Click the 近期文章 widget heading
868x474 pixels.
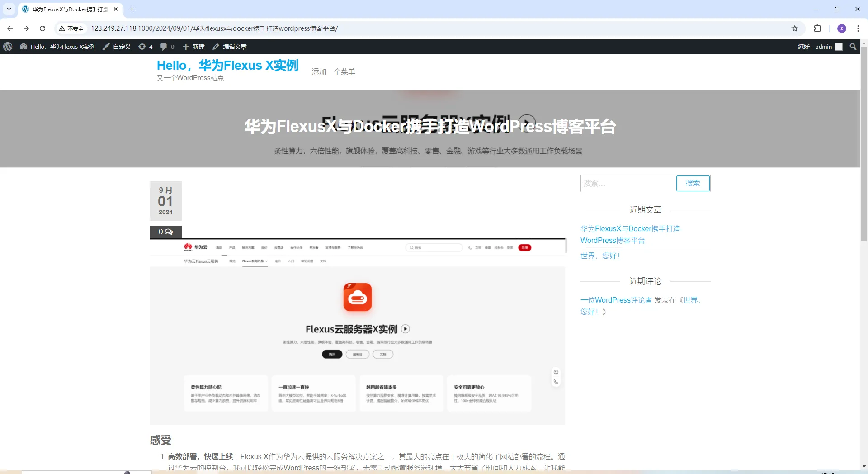(x=645, y=210)
